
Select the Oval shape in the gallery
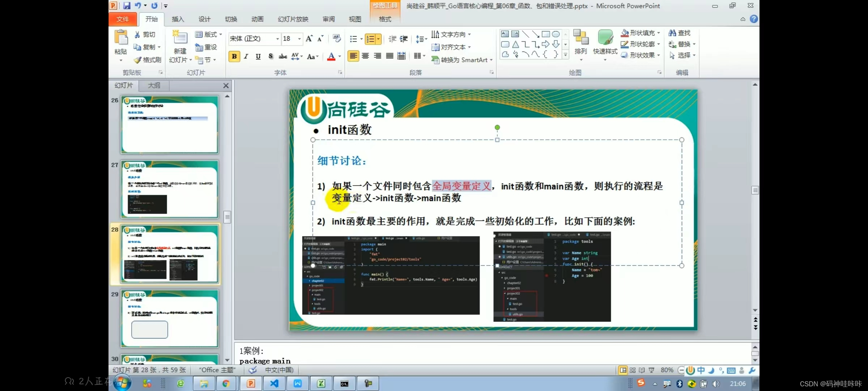(556, 34)
